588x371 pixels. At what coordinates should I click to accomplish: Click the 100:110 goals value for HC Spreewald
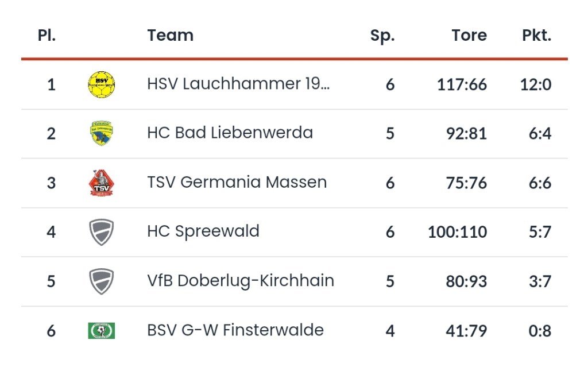(x=457, y=232)
